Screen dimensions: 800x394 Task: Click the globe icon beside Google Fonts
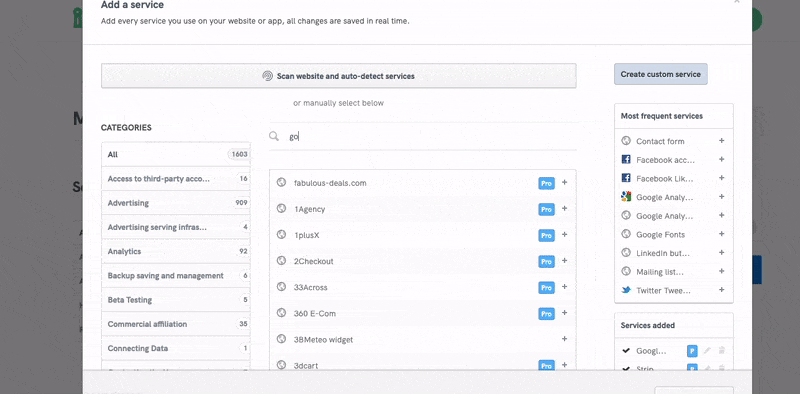click(626, 234)
